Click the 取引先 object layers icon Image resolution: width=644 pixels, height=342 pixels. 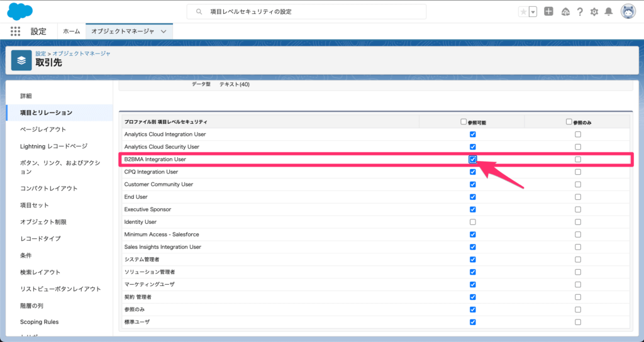tap(21, 60)
